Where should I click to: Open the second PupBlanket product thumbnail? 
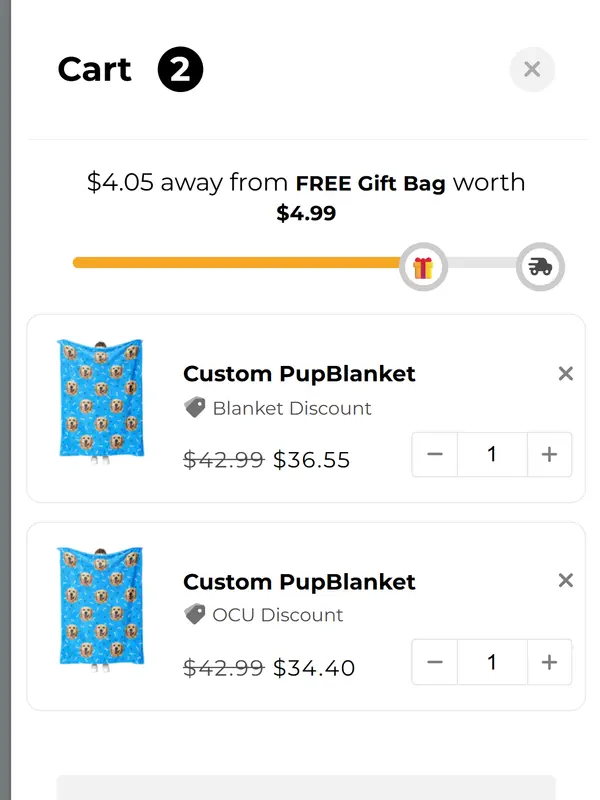pyautogui.click(x=100, y=609)
